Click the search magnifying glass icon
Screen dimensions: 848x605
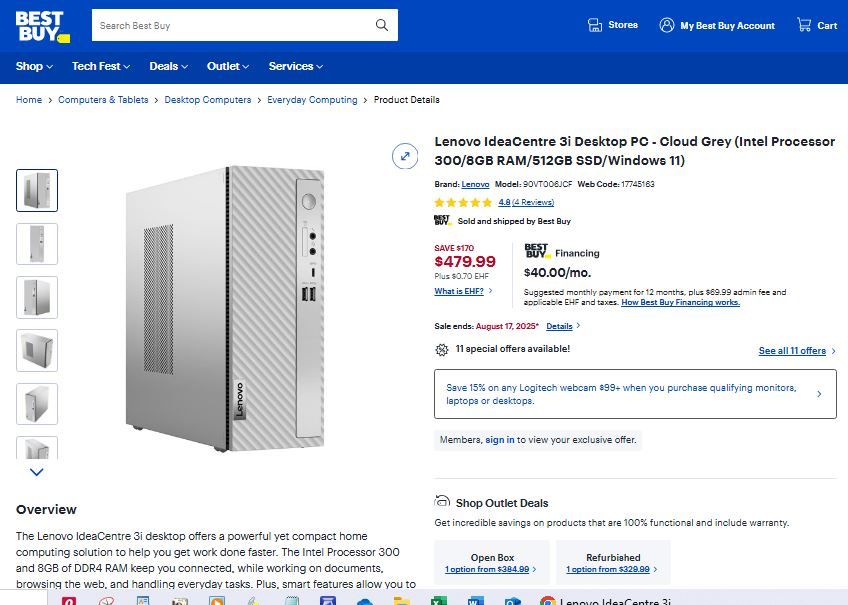pyautogui.click(x=380, y=25)
